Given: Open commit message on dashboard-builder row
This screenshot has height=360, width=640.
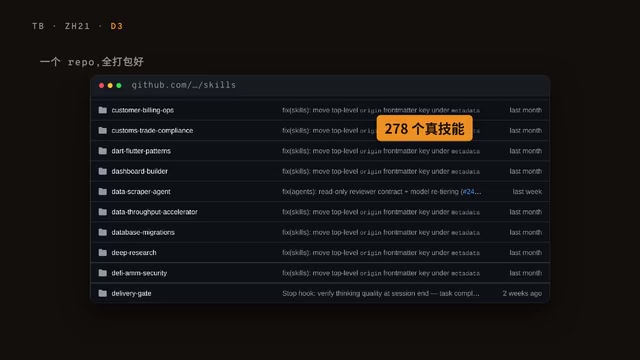Looking at the screenshot, I should tap(381, 171).
